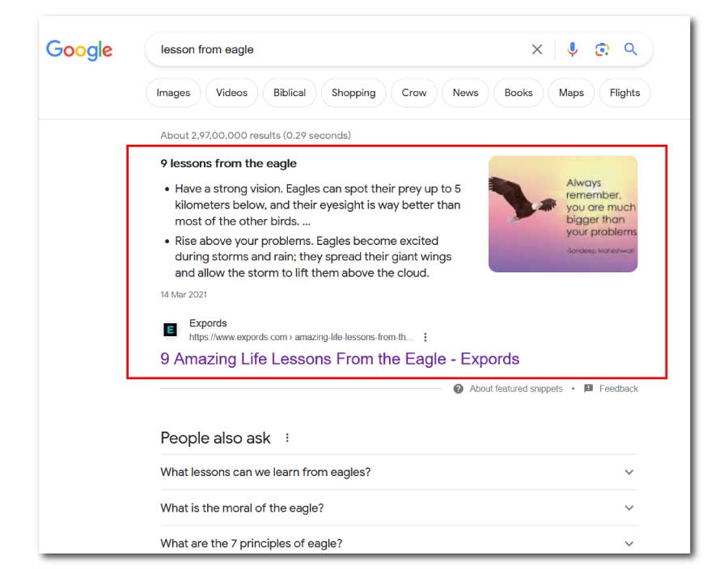Switch to the News results tab

pyautogui.click(x=465, y=93)
